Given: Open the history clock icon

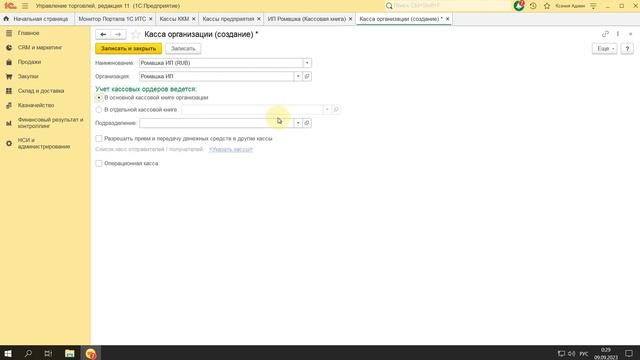Looking at the screenshot, I should [533, 6].
